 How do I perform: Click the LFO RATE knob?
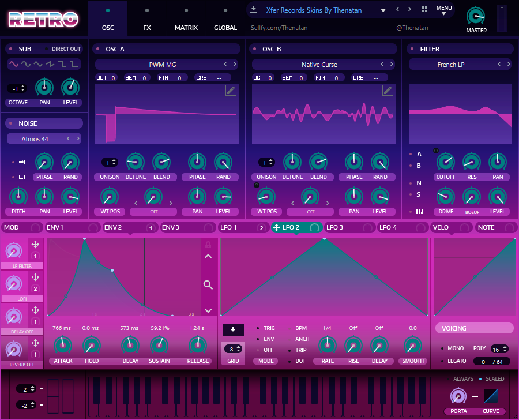click(328, 345)
